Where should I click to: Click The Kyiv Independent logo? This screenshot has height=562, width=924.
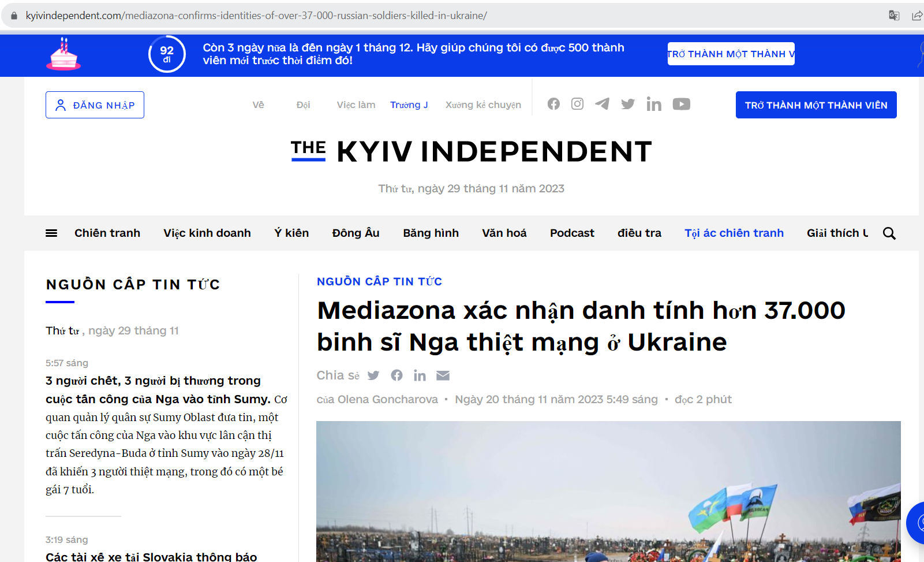tap(471, 151)
